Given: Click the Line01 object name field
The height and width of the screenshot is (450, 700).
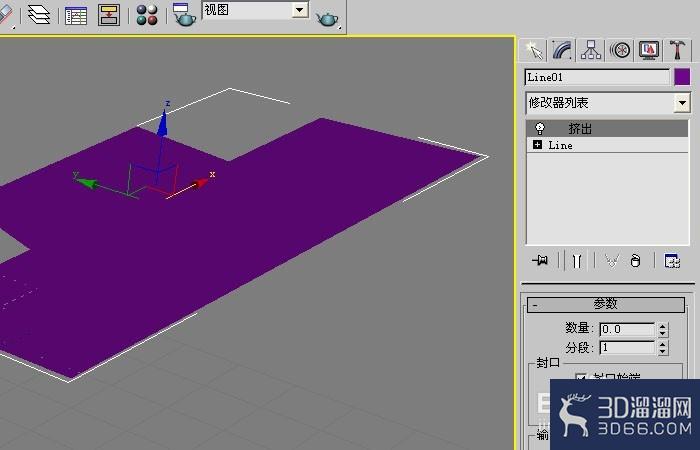Looking at the screenshot, I should click(597, 77).
